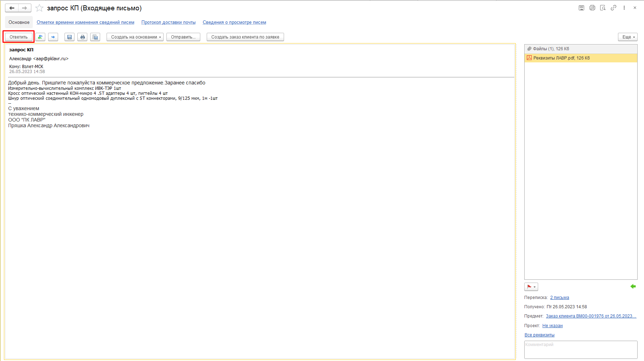Switch to the Основное tab
The width and height of the screenshot is (644, 361).
[x=19, y=22]
